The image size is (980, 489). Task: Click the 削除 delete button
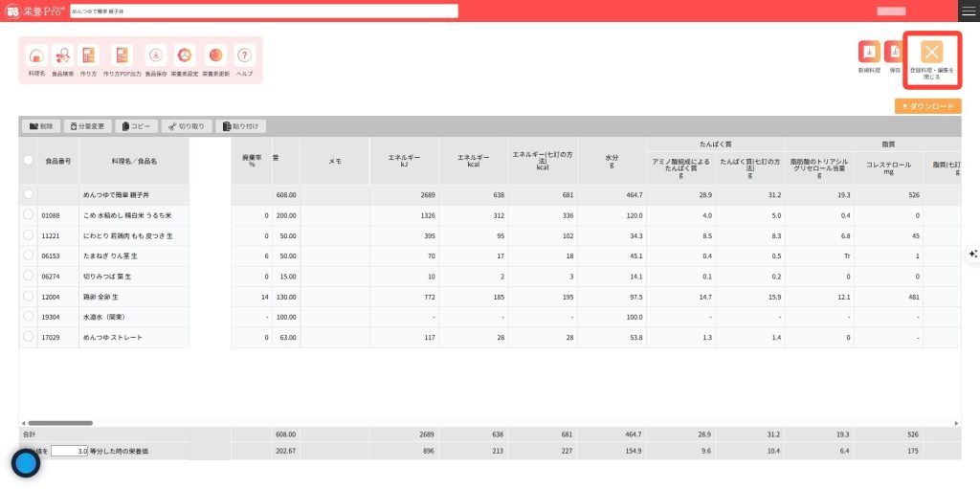[x=41, y=126]
